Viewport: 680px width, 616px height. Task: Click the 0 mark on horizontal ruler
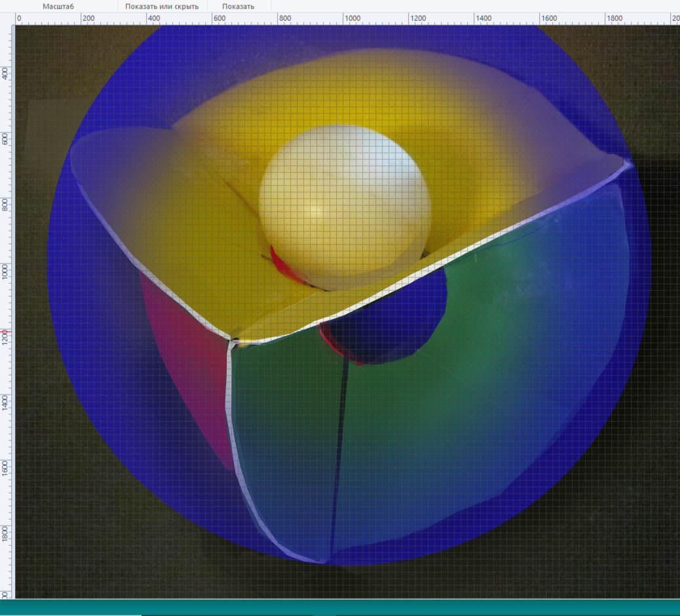(x=18, y=18)
